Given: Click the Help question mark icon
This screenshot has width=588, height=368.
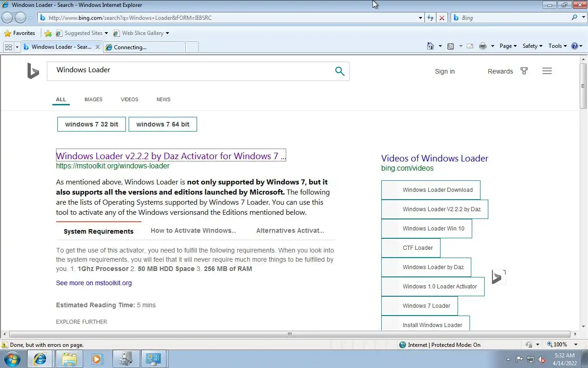Looking at the screenshot, I should 574,46.
